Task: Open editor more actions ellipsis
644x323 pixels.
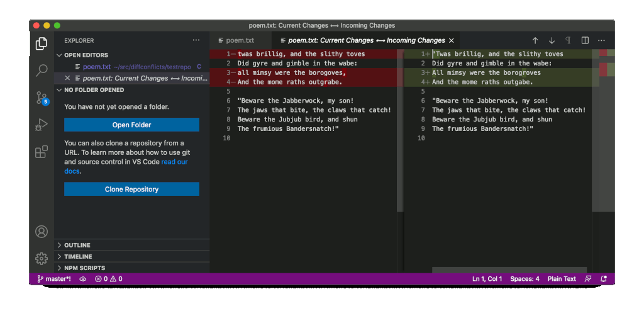Action: tap(601, 40)
